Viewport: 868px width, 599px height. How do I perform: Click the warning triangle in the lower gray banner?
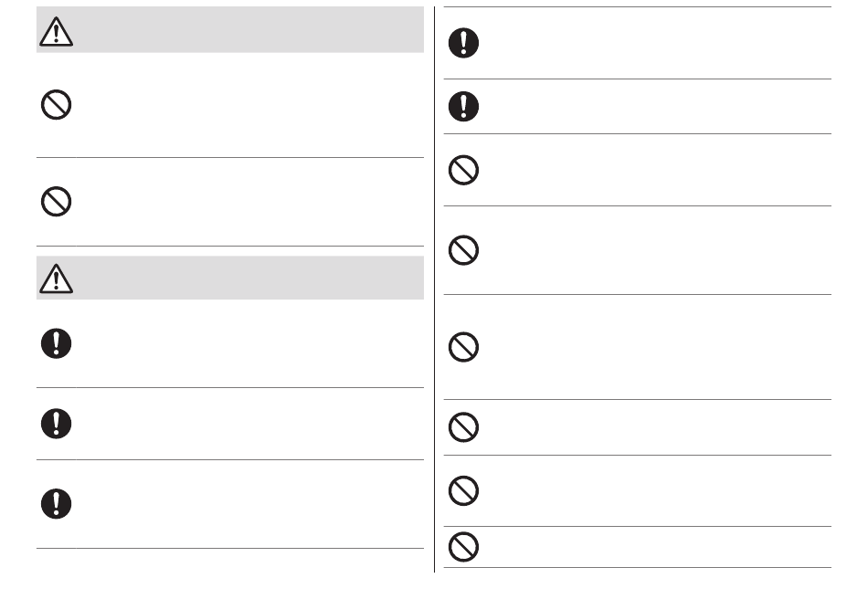tap(56, 278)
